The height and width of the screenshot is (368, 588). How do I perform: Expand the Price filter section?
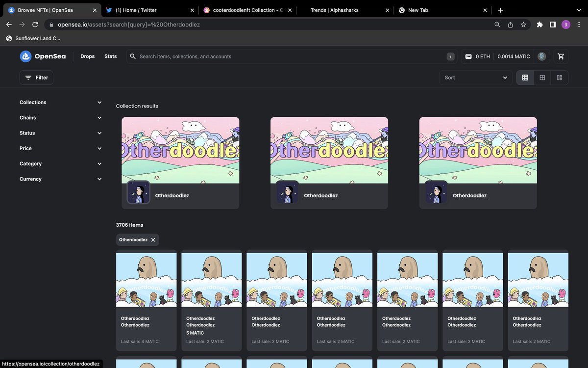click(61, 148)
